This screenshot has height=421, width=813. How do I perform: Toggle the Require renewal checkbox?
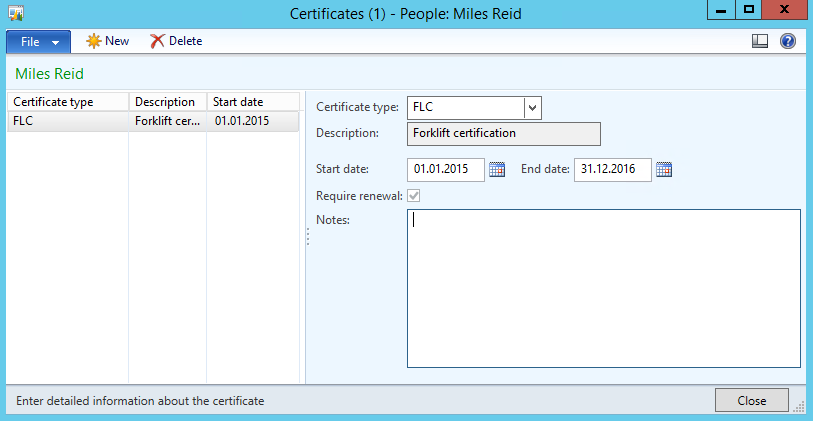point(414,196)
